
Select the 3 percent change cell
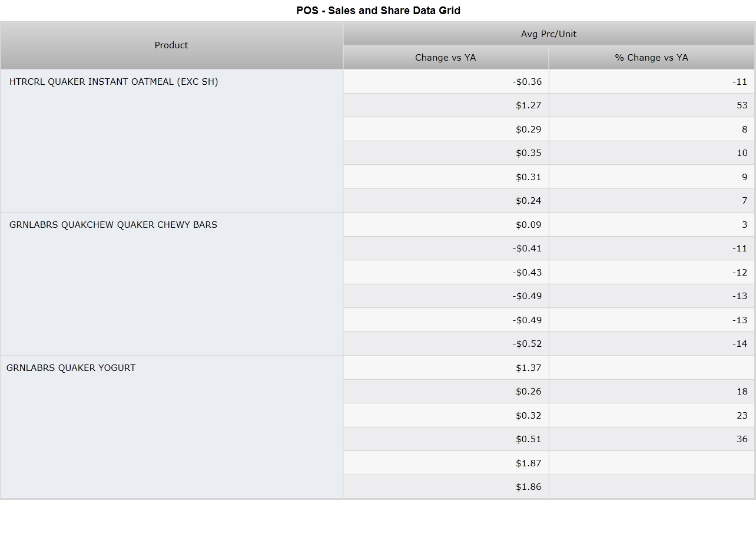point(652,224)
